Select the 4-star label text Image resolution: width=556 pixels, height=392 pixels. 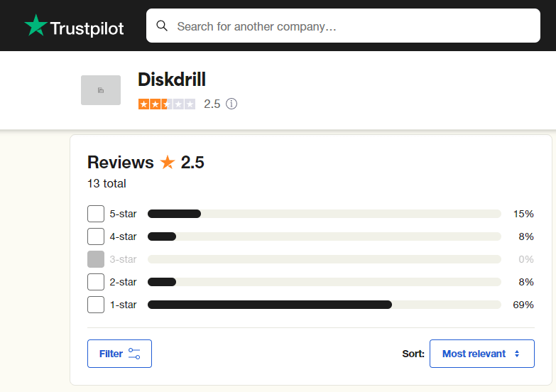tap(123, 236)
